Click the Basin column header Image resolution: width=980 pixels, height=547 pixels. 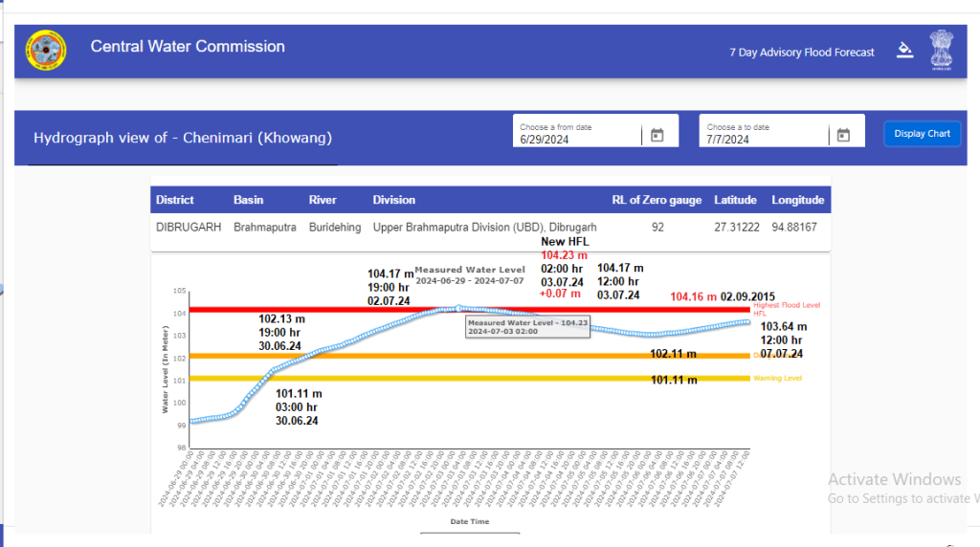click(x=248, y=200)
